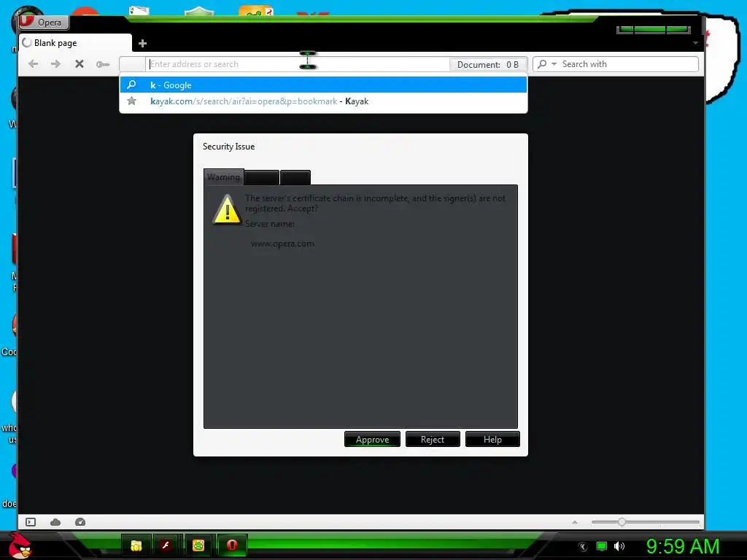The image size is (747, 560).
Task: Open the closed tabs dropdown arrow
Action: click(695, 43)
